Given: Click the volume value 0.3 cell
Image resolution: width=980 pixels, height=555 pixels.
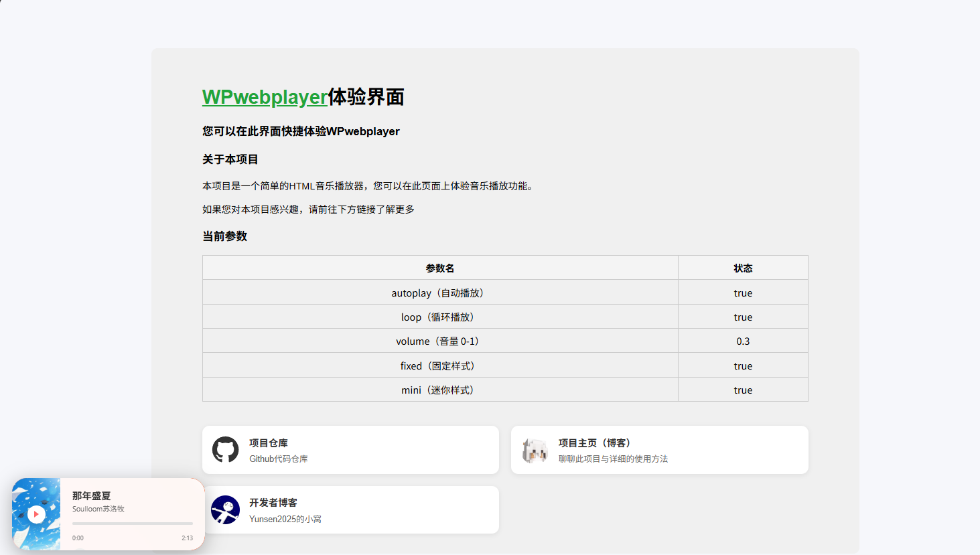Looking at the screenshot, I should (743, 341).
